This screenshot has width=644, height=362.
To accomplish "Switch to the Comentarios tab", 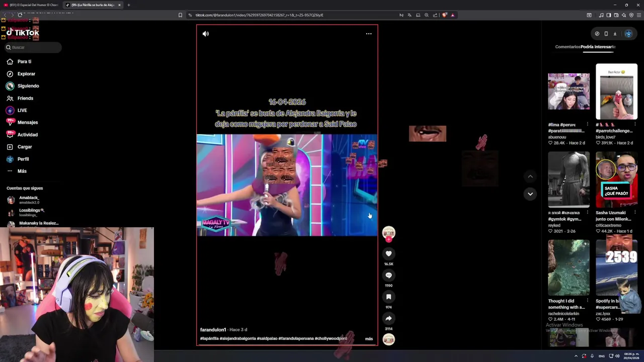I will point(568,47).
